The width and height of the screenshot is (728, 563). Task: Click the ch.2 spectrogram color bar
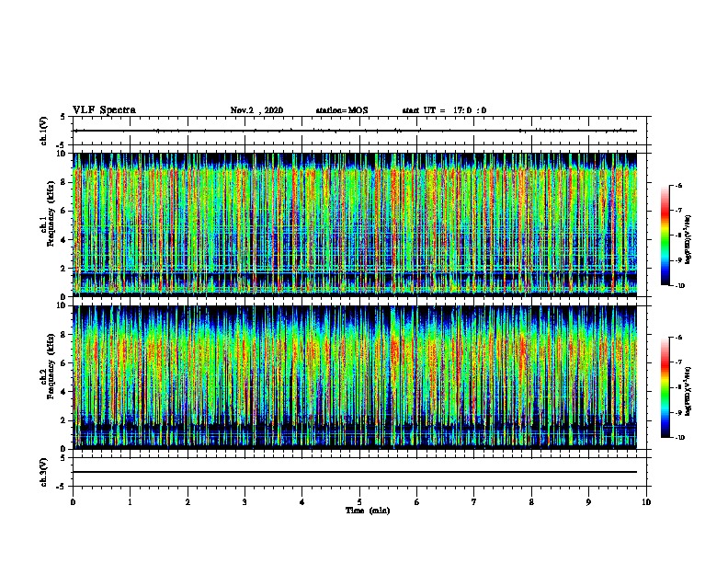[x=665, y=387]
